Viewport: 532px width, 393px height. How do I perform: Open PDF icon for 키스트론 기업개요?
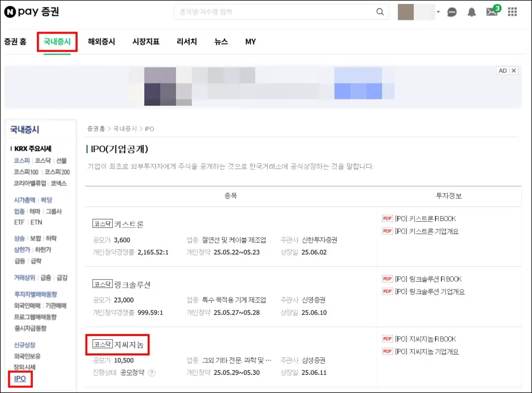387,231
